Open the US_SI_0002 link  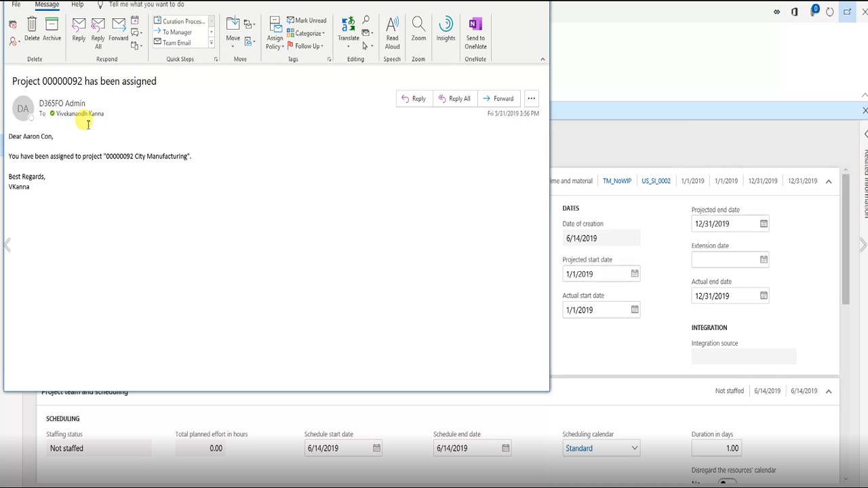[656, 181]
